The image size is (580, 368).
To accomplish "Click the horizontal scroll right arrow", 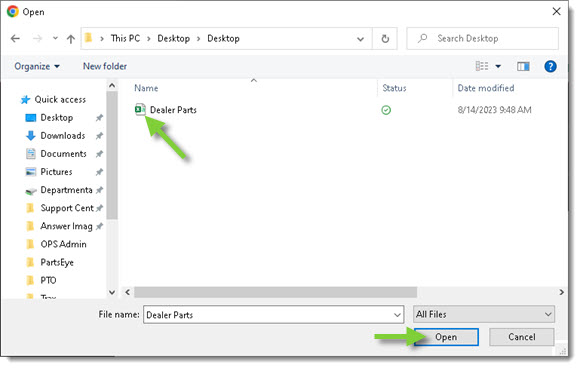I will [562, 292].
